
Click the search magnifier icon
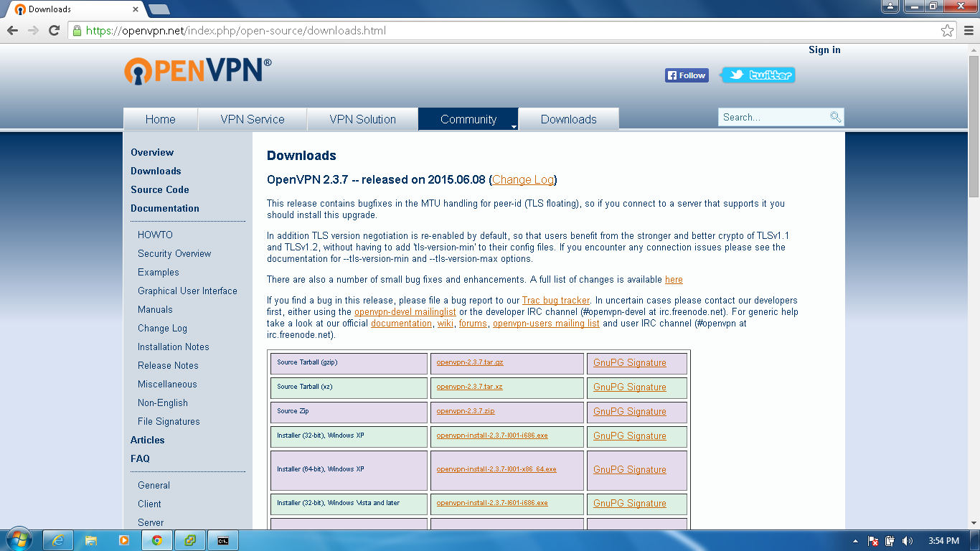pos(835,117)
